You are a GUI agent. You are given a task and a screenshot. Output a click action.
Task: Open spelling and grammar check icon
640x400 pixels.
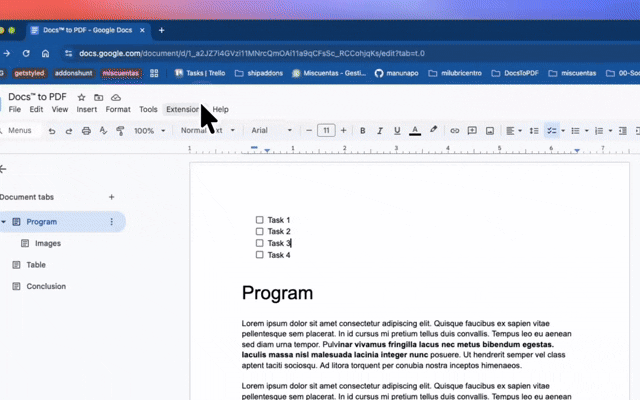(x=103, y=131)
